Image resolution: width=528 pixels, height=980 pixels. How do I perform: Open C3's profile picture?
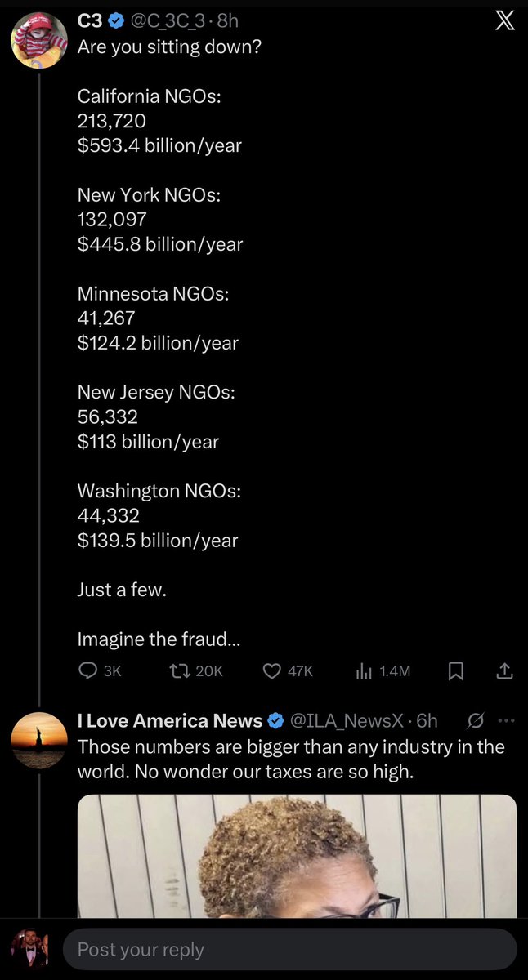38,41
